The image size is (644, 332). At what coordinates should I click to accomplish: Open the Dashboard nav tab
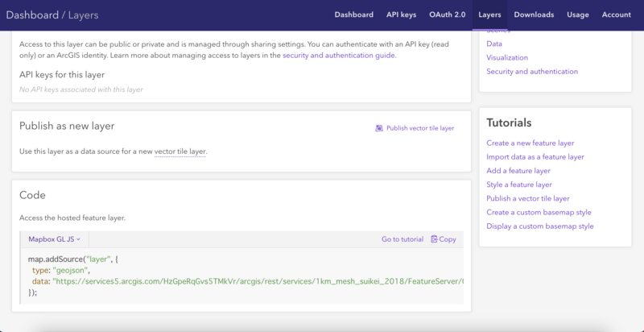point(353,15)
